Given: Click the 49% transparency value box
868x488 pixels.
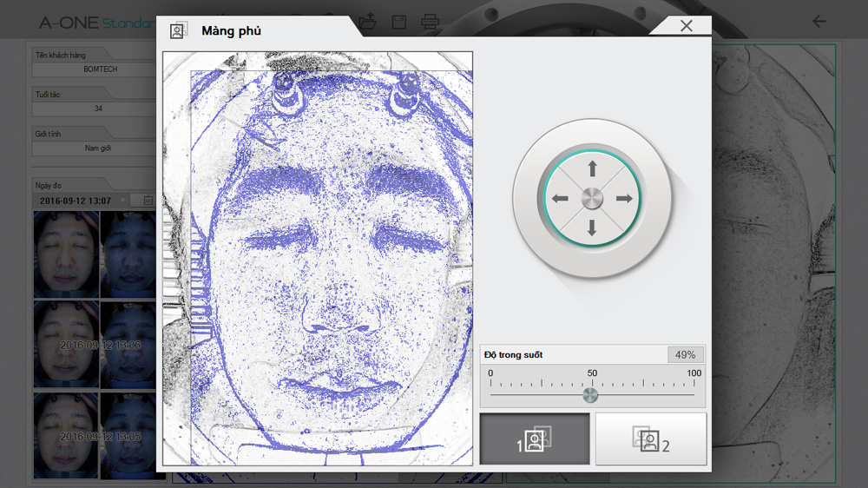Looking at the screenshot, I should 685,354.
